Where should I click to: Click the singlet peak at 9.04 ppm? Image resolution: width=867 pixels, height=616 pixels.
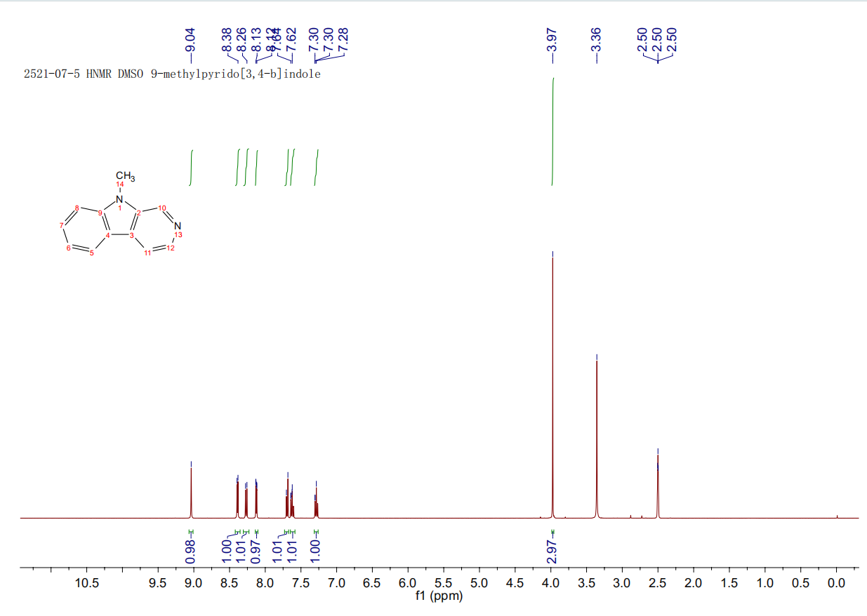pyautogui.click(x=191, y=491)
